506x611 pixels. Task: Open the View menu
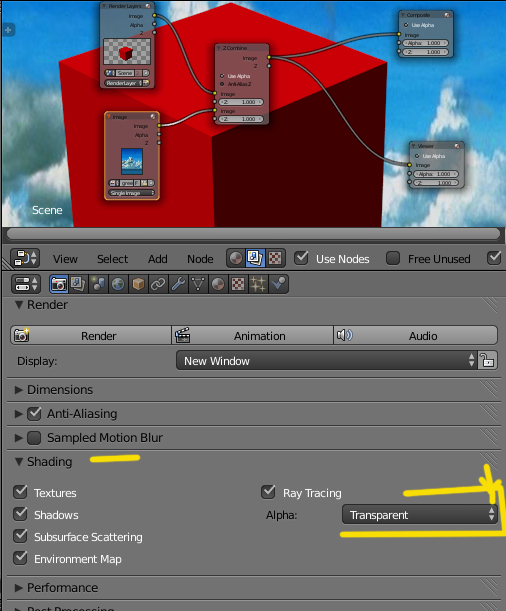65,259
